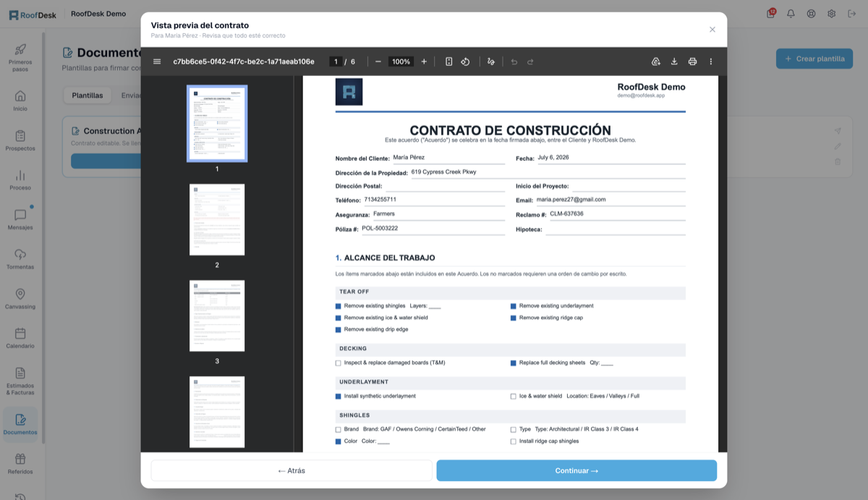Toggle Remove existing underlayment checkbox

tap(514, 306)
